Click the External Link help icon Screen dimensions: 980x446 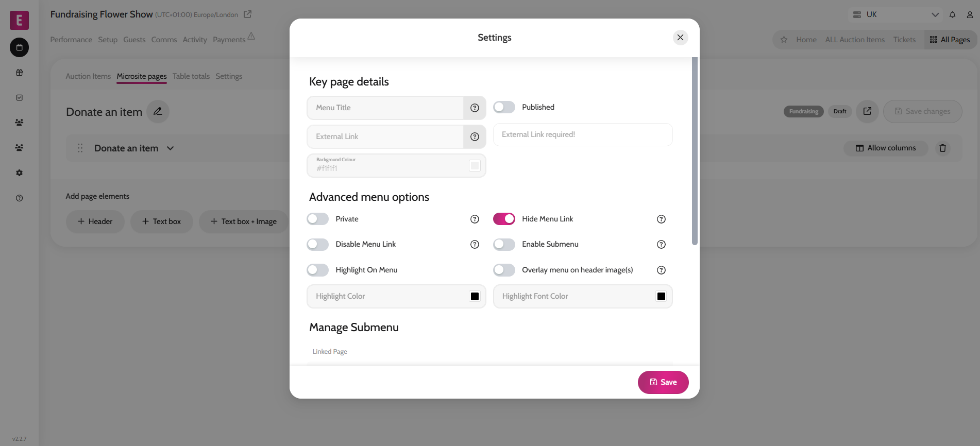pos(475,136)
